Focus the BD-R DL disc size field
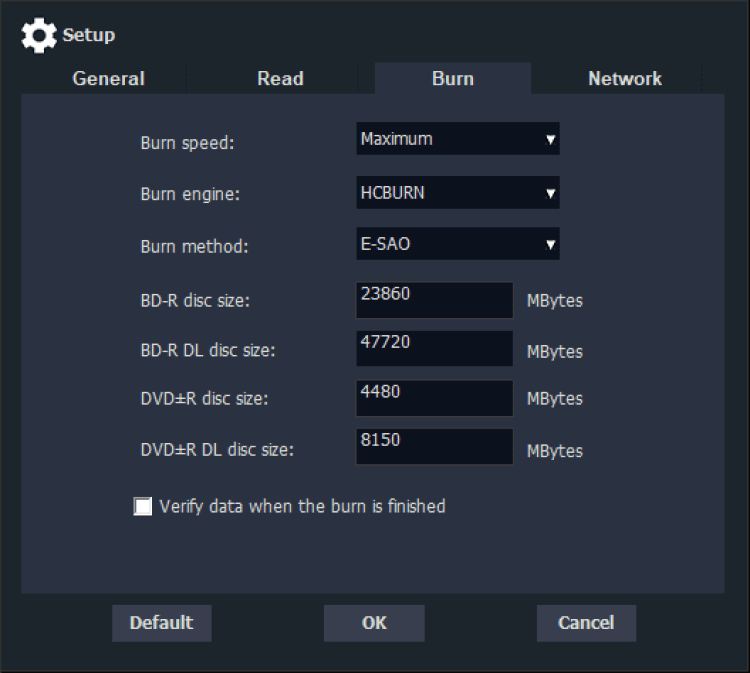 434,349
